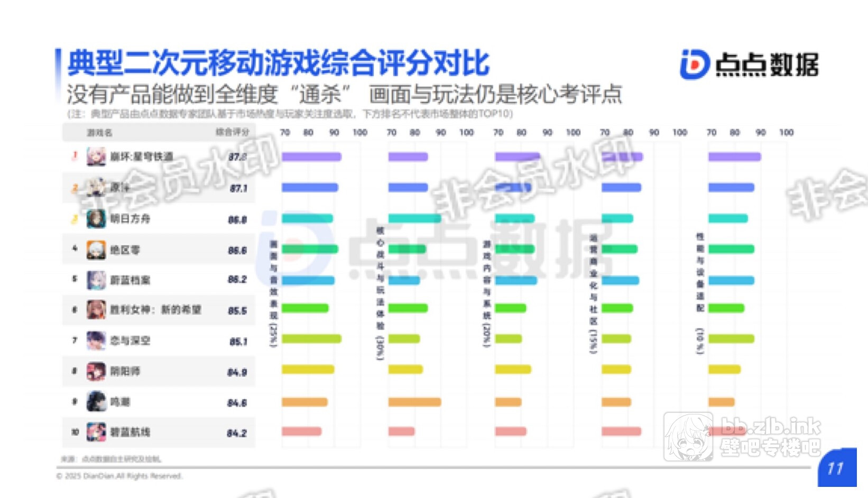Click the score 84.6 for 鸣潮
868x498 pixels.
237,403
